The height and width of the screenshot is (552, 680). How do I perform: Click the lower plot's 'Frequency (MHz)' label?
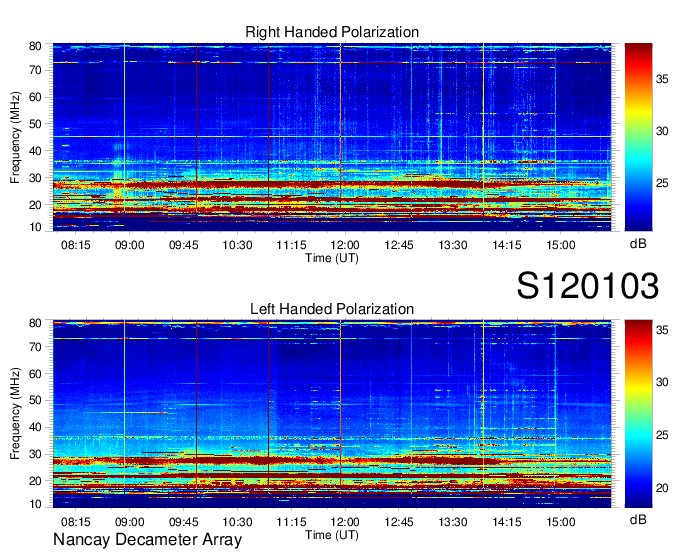pos(15,414)
